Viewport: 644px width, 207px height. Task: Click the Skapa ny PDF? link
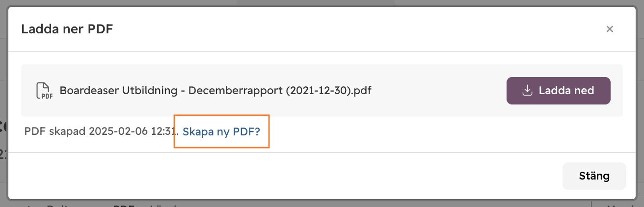[x=221, y=131]
